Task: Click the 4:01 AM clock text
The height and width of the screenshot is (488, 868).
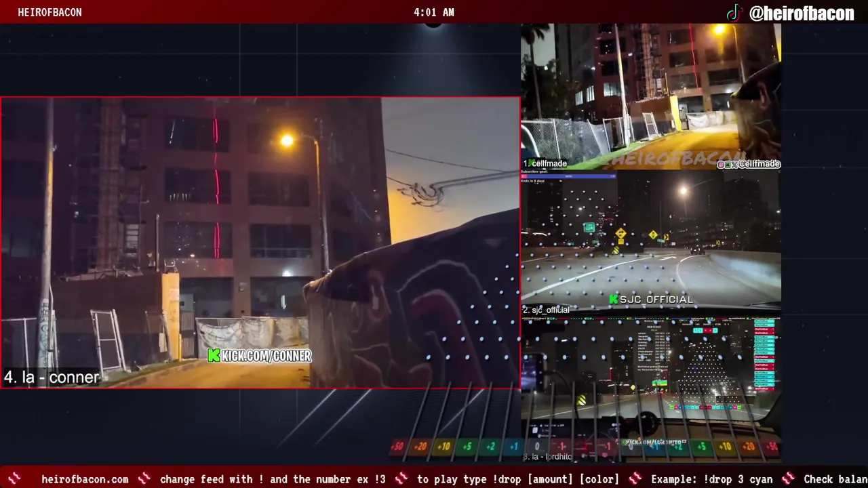Action: [x=434, y=12]
